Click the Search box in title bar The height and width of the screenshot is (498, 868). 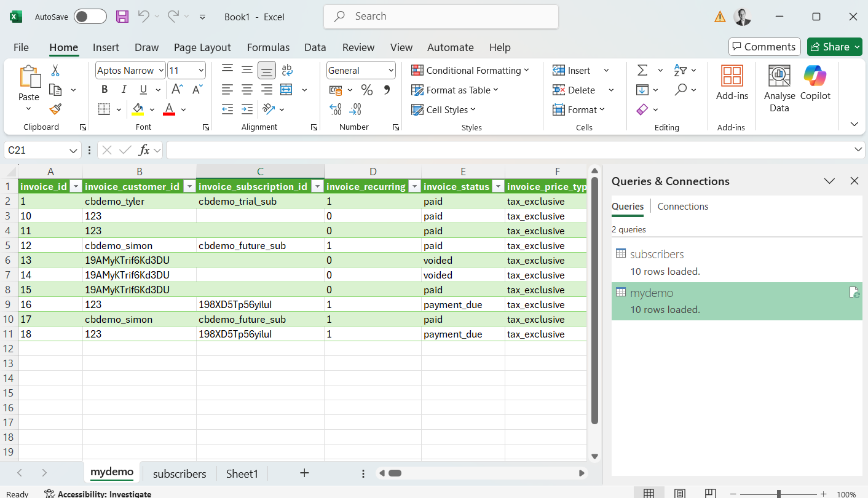click(x=441, y=17)
